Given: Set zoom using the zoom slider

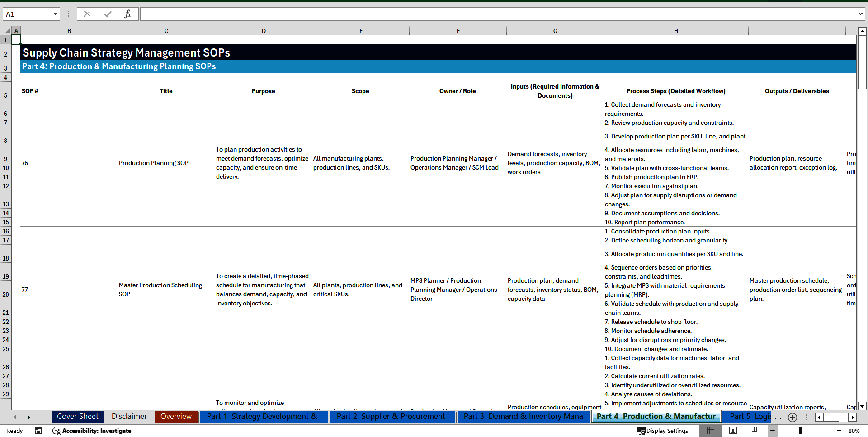Looking at the screenshot, I should point(799,431).
